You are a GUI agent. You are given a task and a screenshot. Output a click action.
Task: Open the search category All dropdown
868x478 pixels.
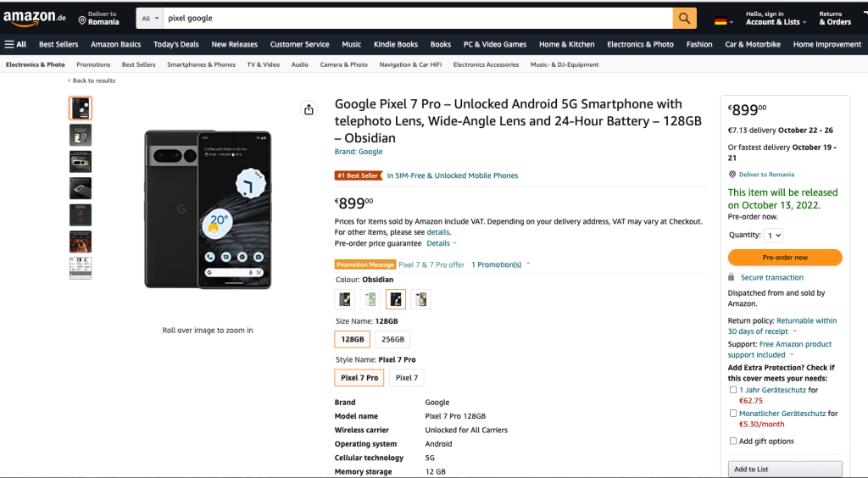(x=150, y=18)
